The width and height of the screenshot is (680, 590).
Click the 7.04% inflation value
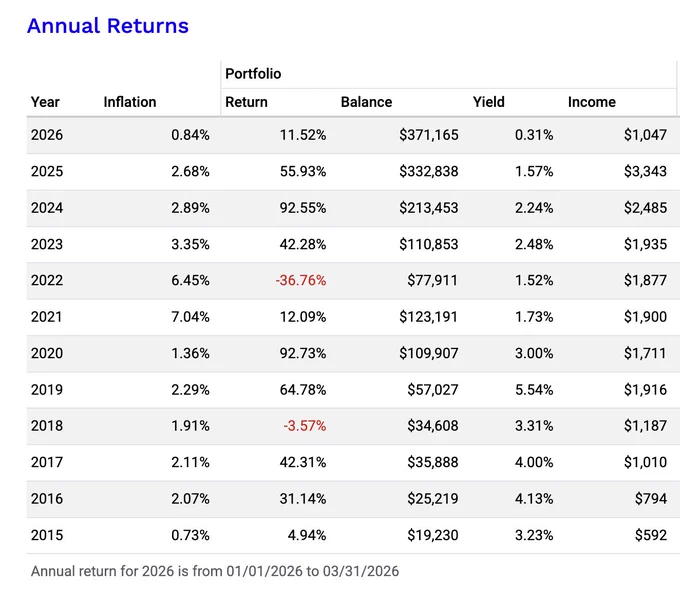point(190,317)
